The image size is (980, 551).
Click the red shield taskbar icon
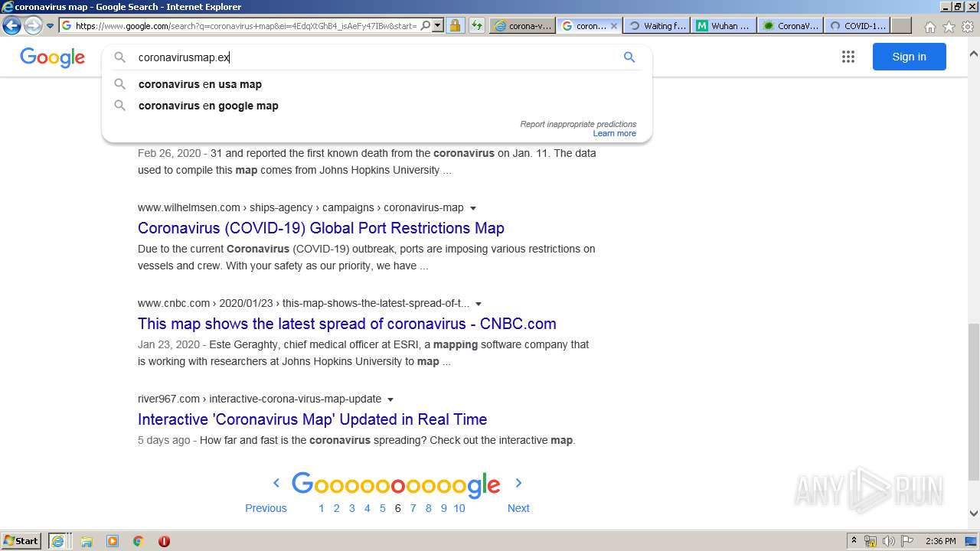coord(164,541)
